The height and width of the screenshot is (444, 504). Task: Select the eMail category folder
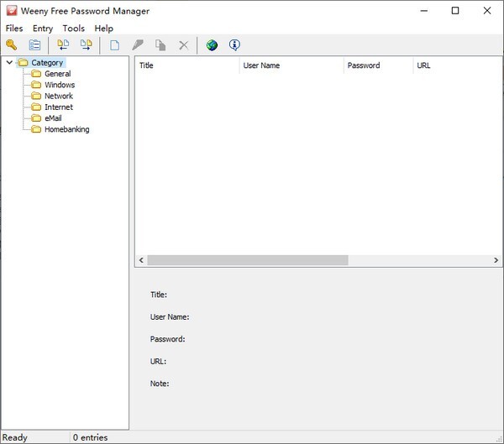(x=53, y=118)
